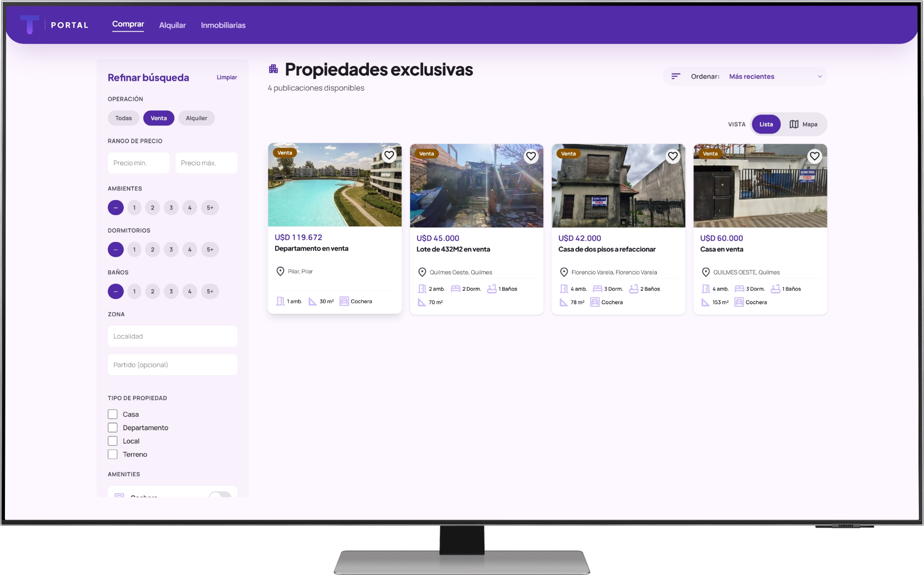Open the Comprar tab
The width and height of the screenshot is (924, 575).
tap(128, 24)
